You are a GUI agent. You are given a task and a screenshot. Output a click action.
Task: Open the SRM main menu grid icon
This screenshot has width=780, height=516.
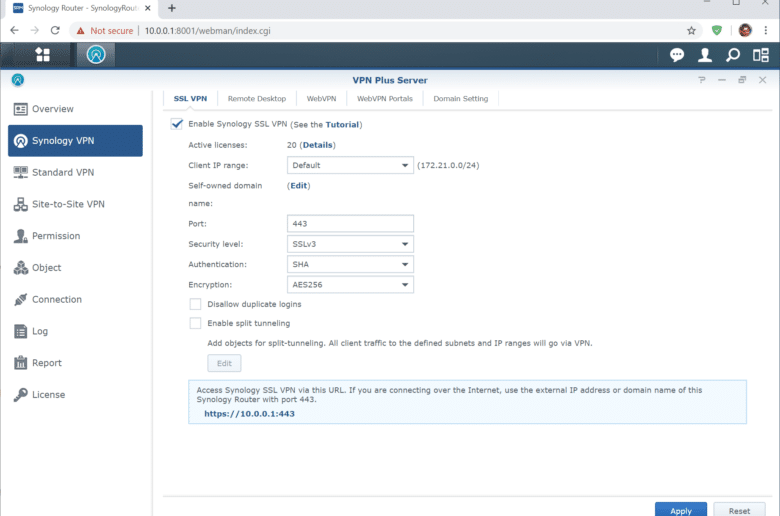click(43, 55)
